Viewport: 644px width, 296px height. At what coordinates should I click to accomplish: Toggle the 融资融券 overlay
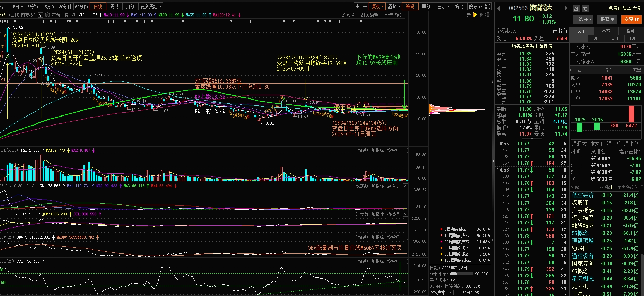tap(369, 15)
